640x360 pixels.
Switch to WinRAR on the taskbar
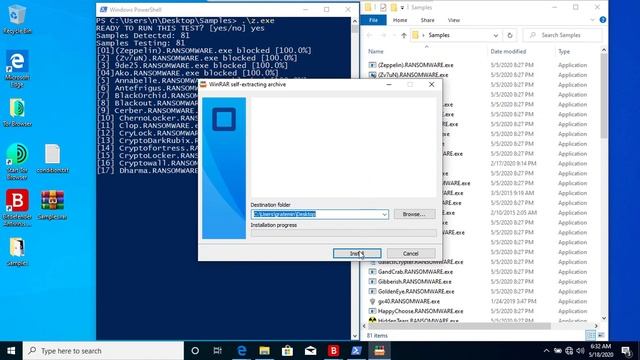click(380, 351)
